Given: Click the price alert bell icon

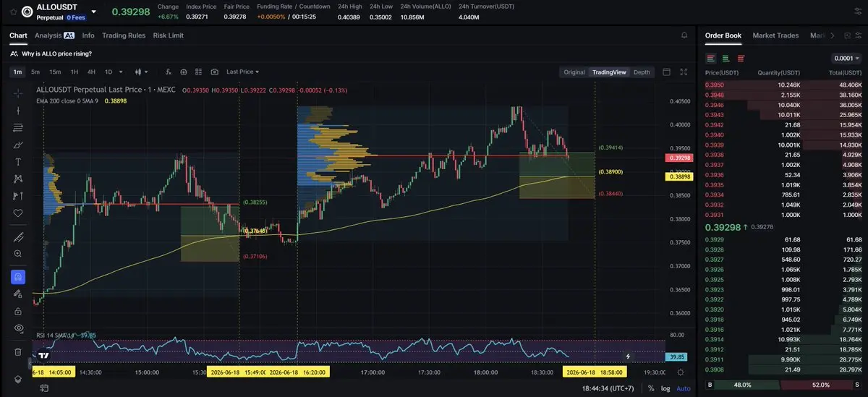Looking at the screenshot, I should (x=684, y=35).
